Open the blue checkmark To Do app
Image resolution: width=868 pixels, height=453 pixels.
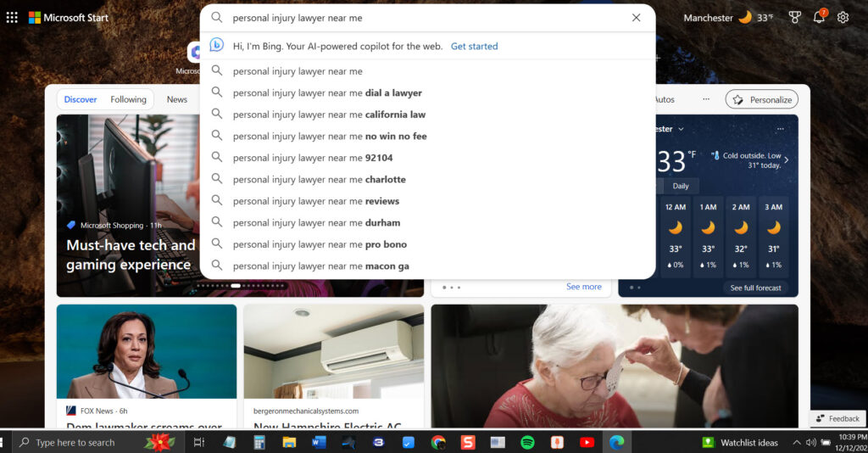pos(409,442)
